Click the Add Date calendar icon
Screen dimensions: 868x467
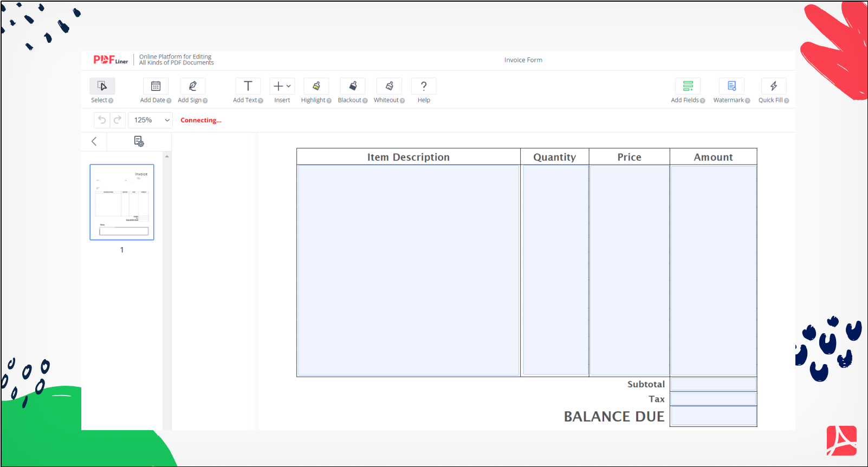(x=156, y=86)
